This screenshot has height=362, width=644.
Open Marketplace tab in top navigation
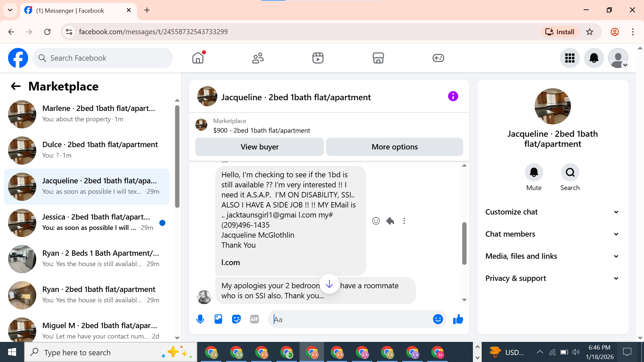[378, 58]
